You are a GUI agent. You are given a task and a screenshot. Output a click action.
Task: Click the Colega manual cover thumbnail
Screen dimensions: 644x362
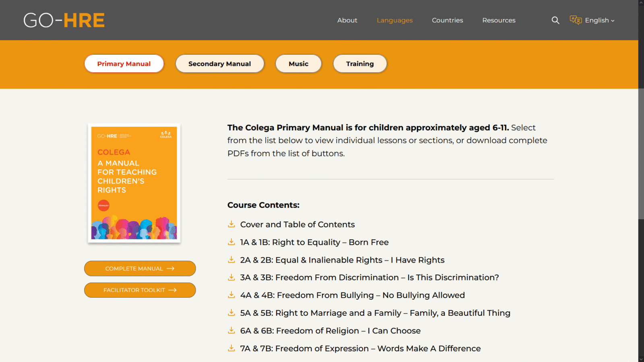click(134, 183)
